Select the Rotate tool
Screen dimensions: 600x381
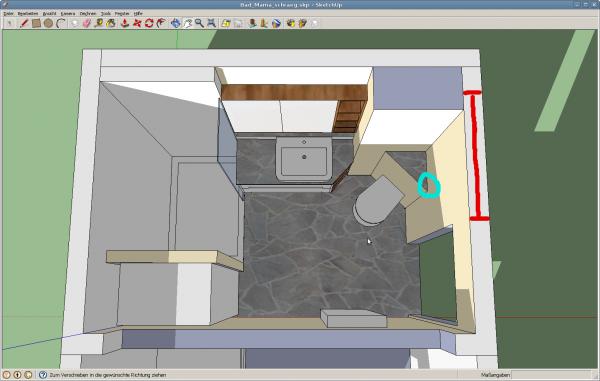149,23
